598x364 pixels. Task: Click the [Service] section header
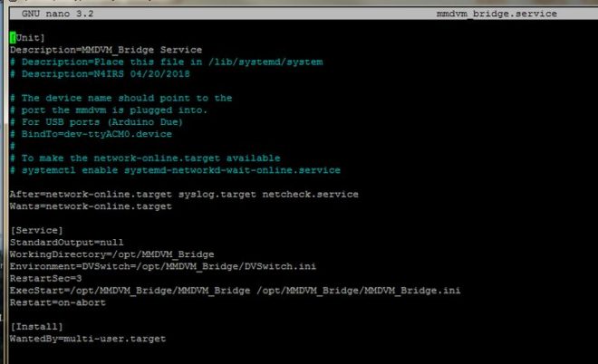point(36,230)
